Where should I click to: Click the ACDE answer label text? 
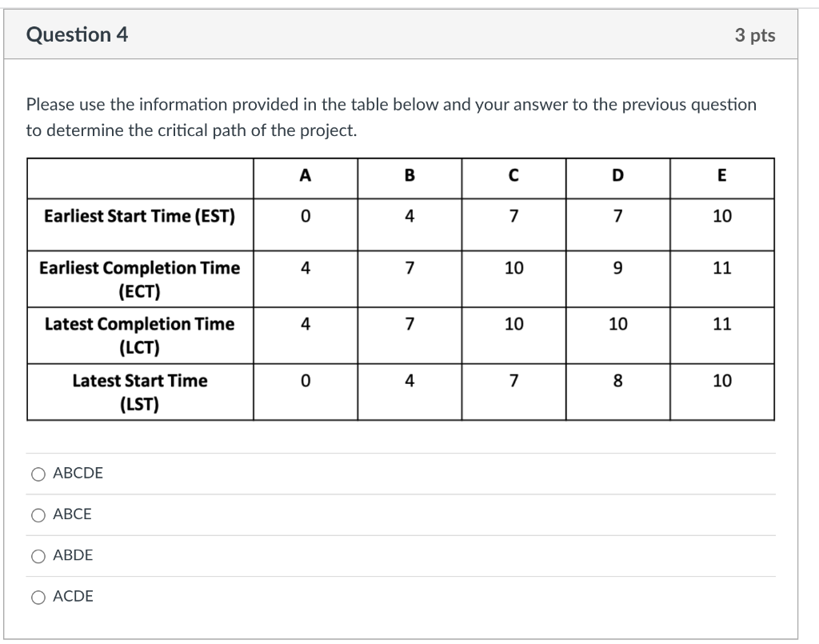pos(73,596)
